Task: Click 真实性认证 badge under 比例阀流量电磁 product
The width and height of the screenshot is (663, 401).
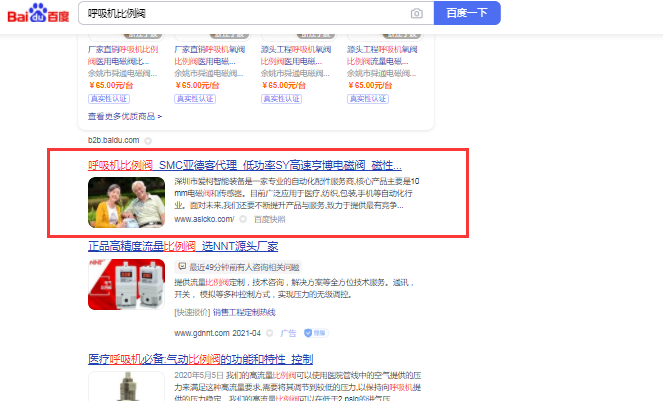Action: [x=368, y=99]
